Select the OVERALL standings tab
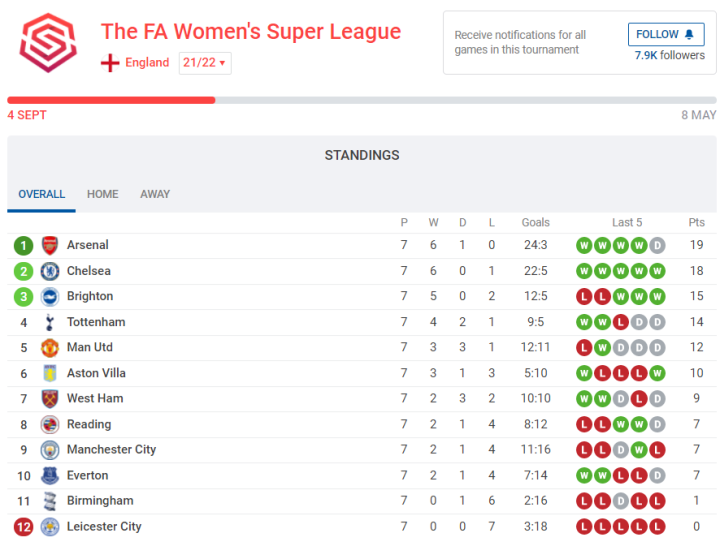Viewport: 720px width, 546px height. point(41,194)
